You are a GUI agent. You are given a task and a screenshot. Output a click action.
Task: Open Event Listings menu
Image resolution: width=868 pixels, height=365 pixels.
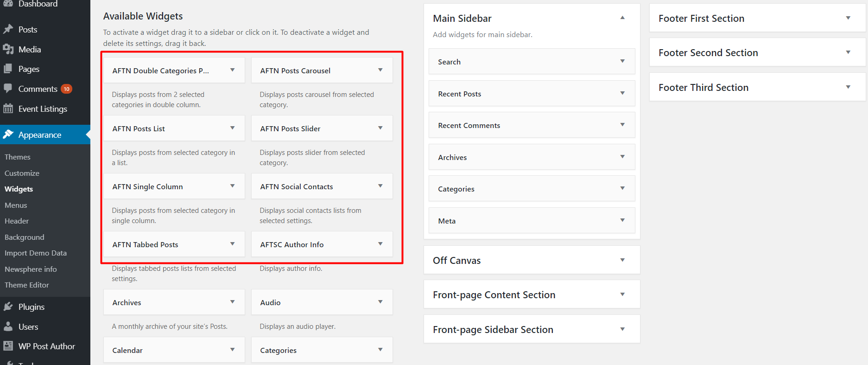43,109
